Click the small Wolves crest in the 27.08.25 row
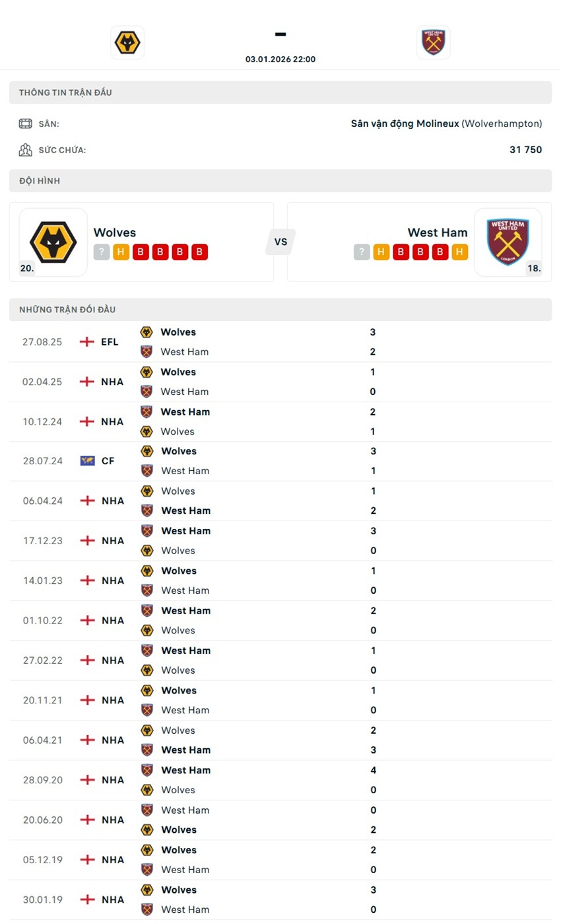 click(147, 332)
